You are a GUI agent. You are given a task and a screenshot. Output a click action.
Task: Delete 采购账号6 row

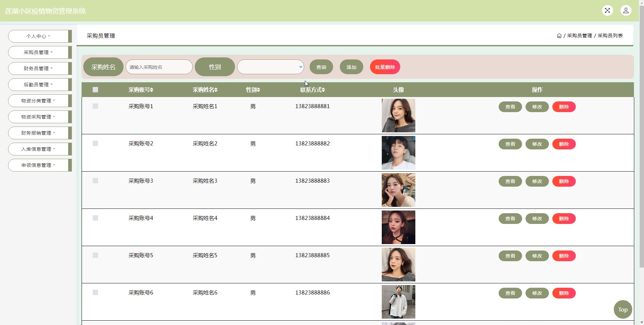click(564, 293)
